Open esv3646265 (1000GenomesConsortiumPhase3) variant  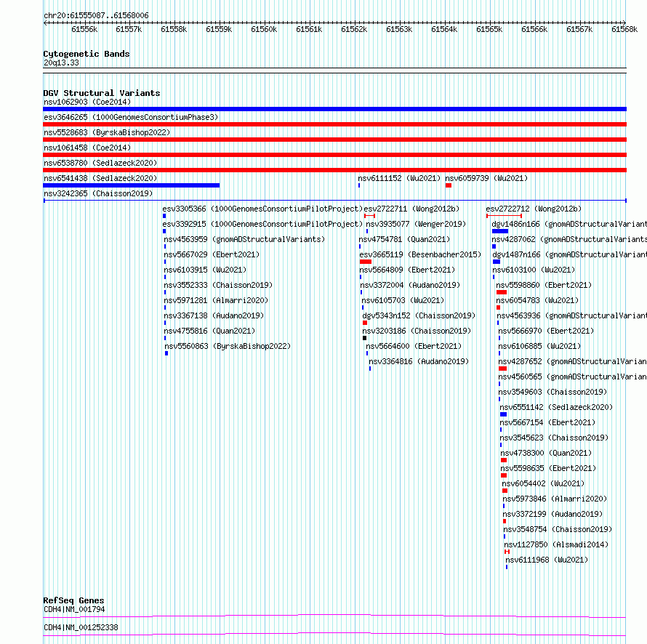click(131, 117)
